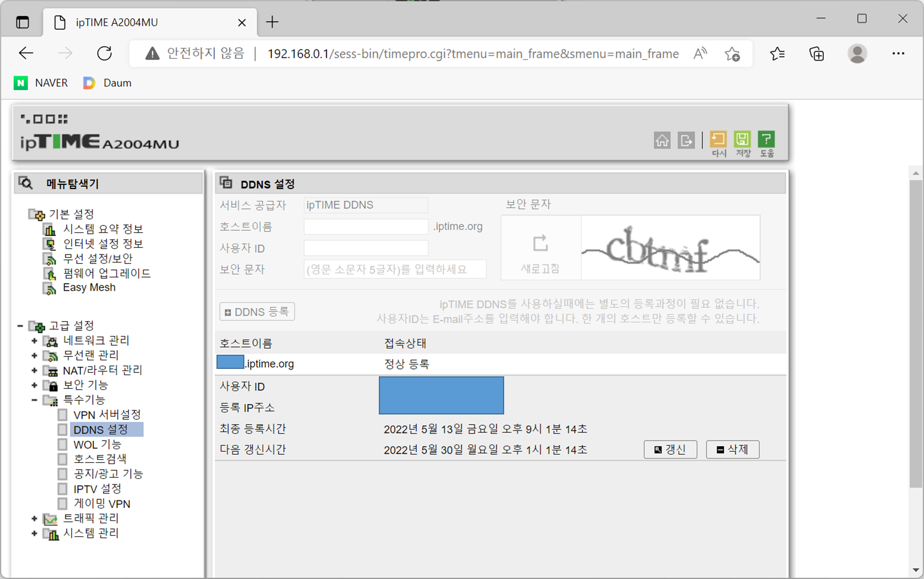Image resolution: width=924 pixels, height=579 pixels.
Task: Open the browser favorites list
Action: (x=777, y=54)
